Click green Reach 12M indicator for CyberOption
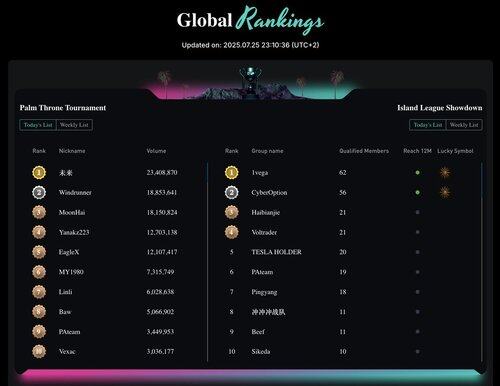 point(417,192)
